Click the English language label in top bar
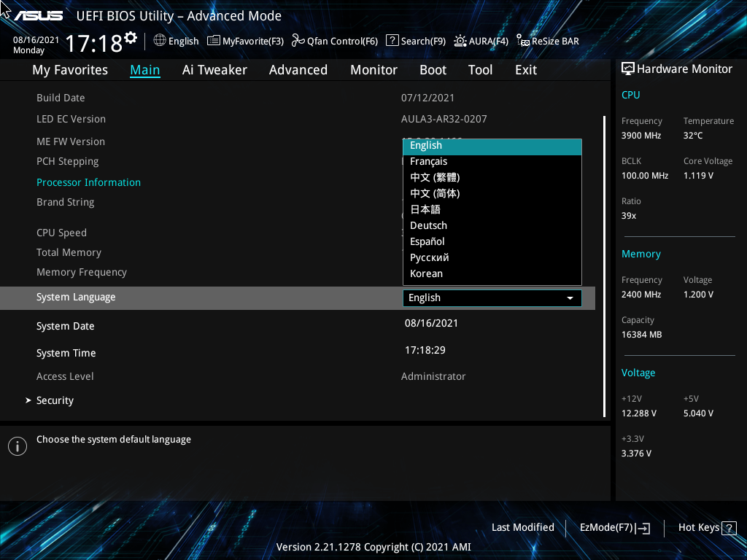The width and height of the screenshot is (747, 560). pyautogui.click(x=183, y=42)
